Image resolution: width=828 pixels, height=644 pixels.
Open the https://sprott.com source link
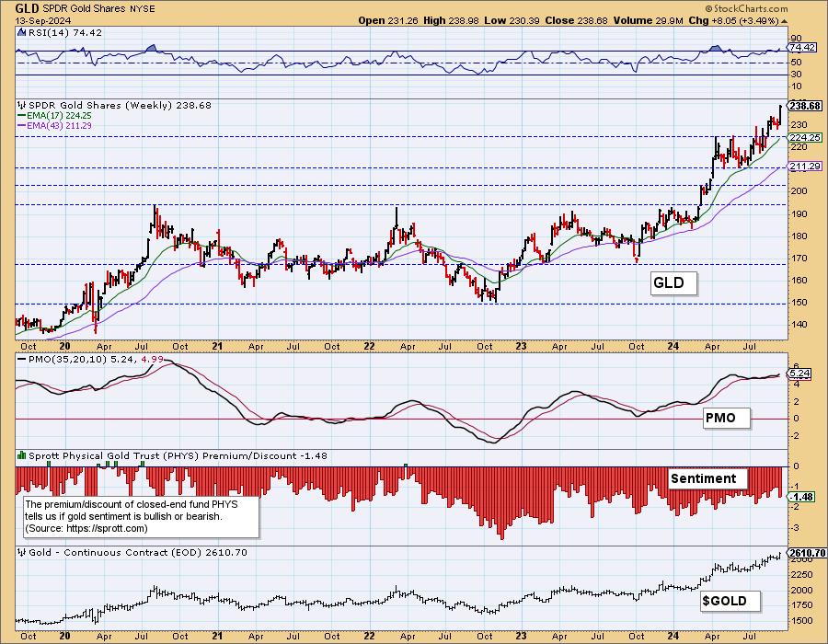click(107, 528)
